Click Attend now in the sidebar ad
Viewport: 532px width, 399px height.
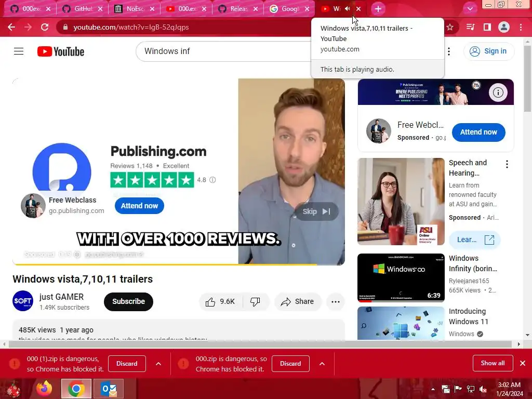(x=478, y=132)
